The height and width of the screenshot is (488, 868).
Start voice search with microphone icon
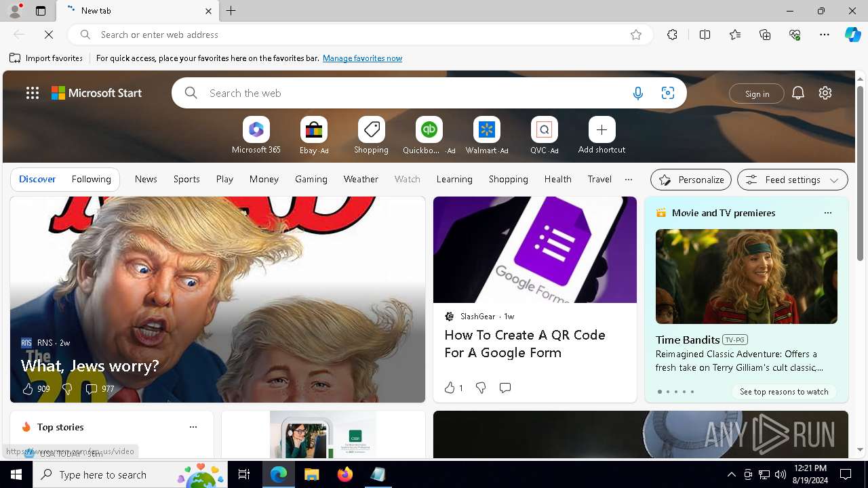pyautogui.click(x=637, y=93)
